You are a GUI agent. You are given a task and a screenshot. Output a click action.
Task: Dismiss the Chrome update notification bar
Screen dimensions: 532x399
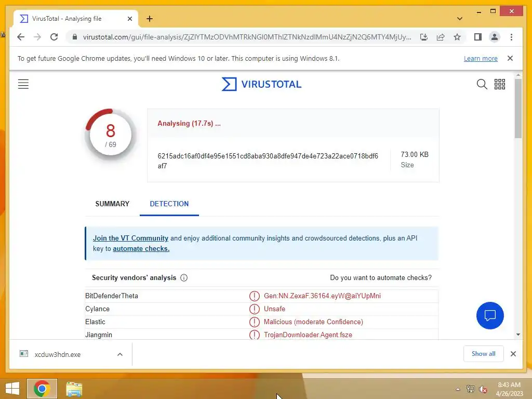(510, 58)
